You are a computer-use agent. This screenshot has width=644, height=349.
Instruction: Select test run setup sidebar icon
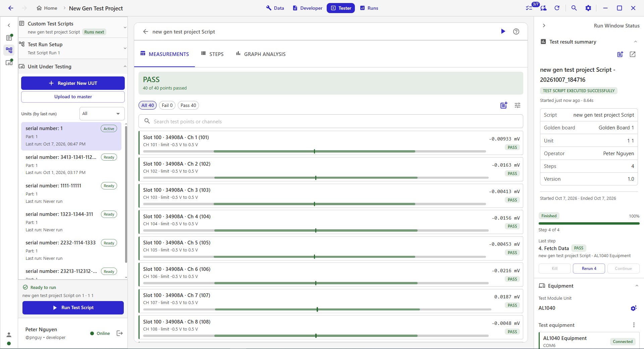coord(9,50)
